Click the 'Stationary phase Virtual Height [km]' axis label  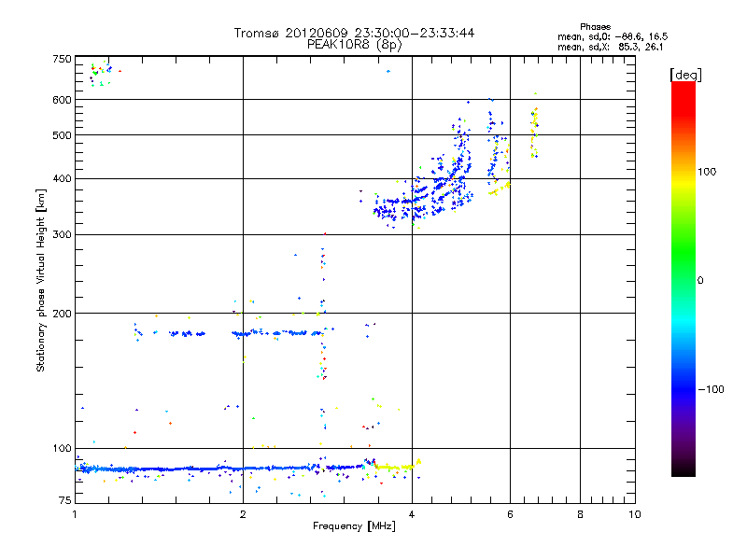41,280
